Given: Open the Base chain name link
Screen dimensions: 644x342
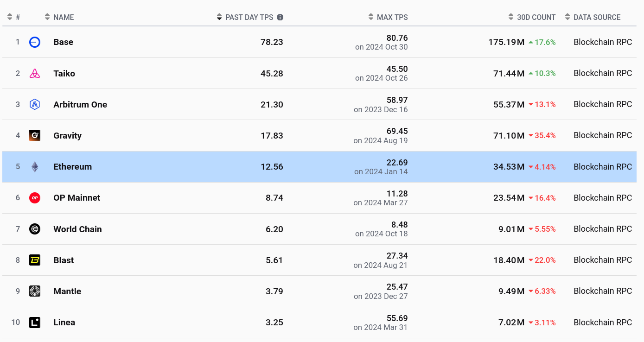Looking at the screenshot, I should [x=63, y=42].
